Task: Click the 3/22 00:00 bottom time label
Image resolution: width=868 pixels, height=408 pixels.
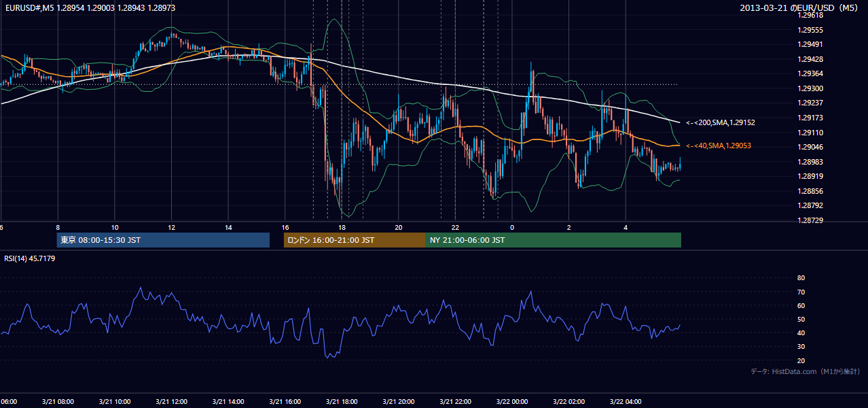Action: 512,401
